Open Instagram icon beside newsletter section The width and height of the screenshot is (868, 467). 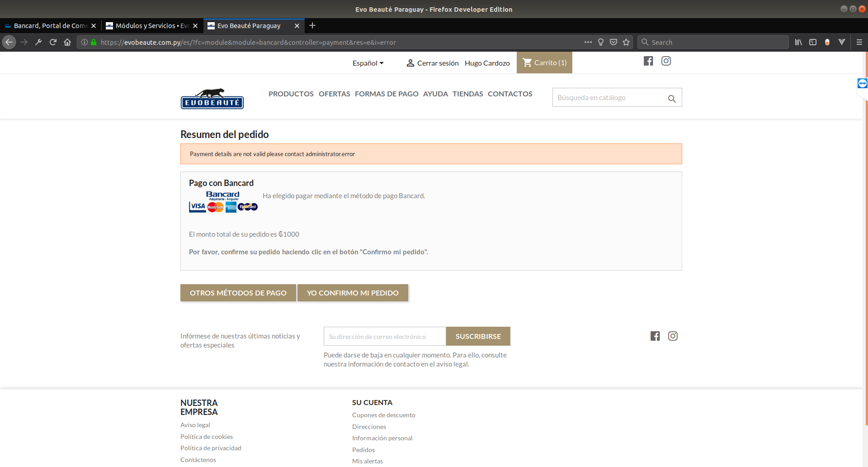click(673, 336)
